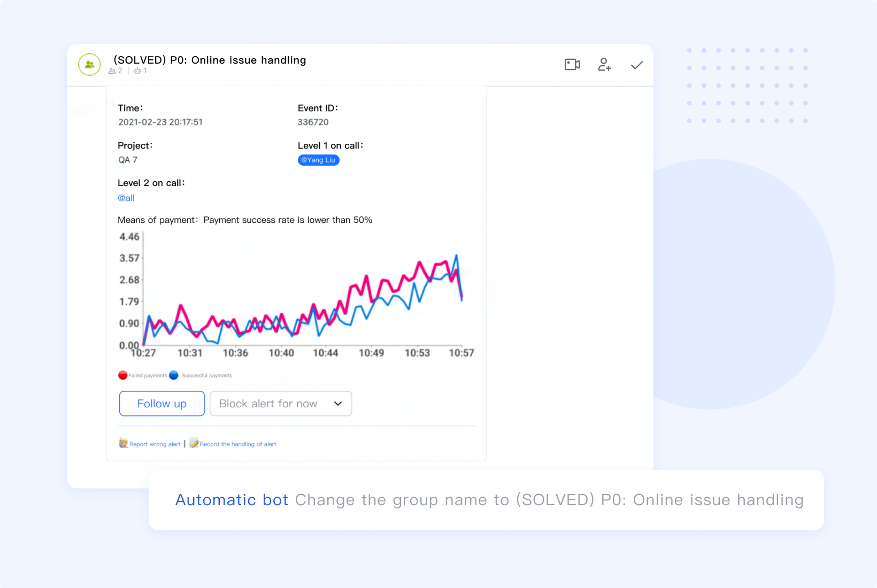
Task: Click the checkmark icon in header
Action: pos(636,65)
